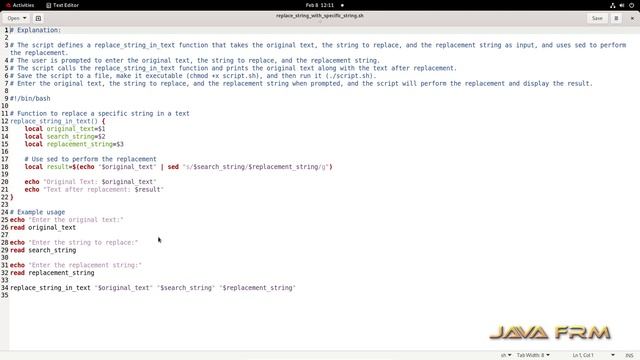Open the clock and calendar panel
640x360 pixels.
(320, 5)
